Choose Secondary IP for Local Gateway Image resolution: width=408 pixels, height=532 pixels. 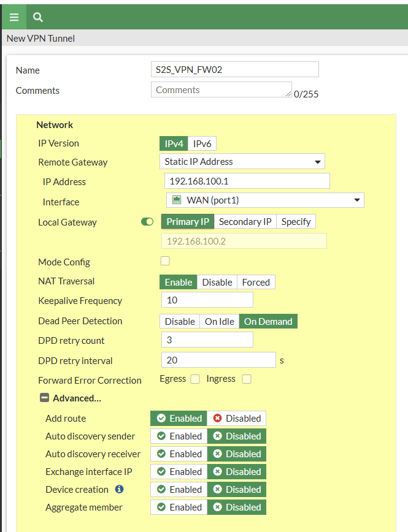tap(245, 221)
